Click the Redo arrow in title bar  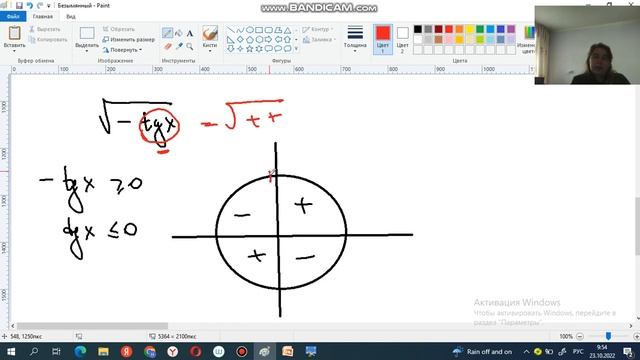coord(40,6)
